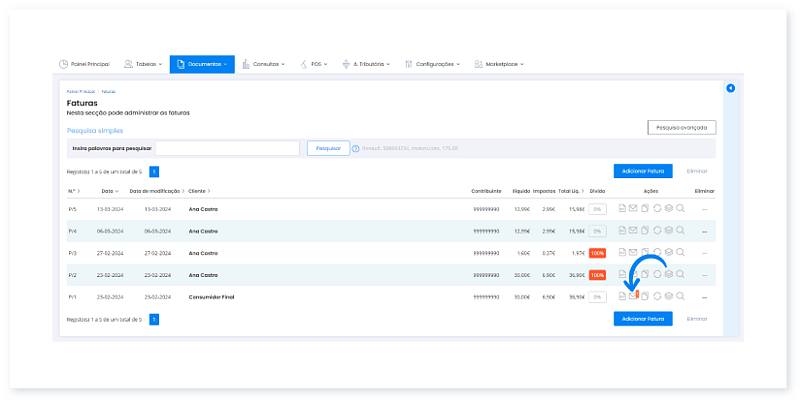Viewport: 800px width, 402px height.
Task: Click the 100% debt badge for invoice P/3
Action: pyautogui.click(x=597, y=253)
